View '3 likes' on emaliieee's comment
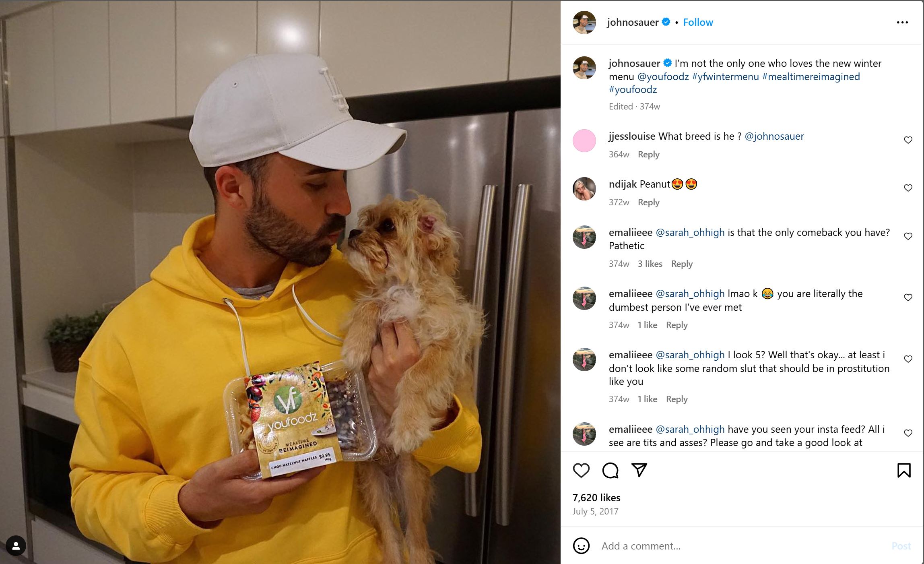Image resolution: width=924 pixels, height=564 pixels. pyautogui.click(x=650, y=264)
